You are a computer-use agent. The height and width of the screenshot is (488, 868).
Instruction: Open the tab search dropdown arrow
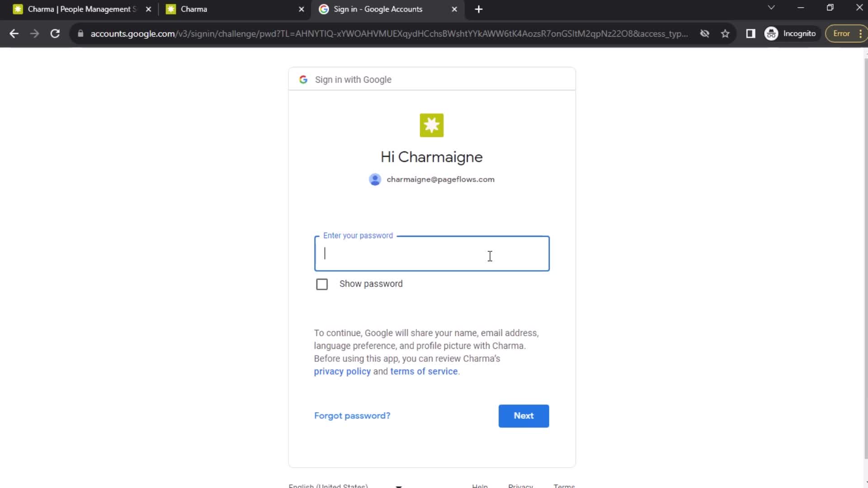771,8
